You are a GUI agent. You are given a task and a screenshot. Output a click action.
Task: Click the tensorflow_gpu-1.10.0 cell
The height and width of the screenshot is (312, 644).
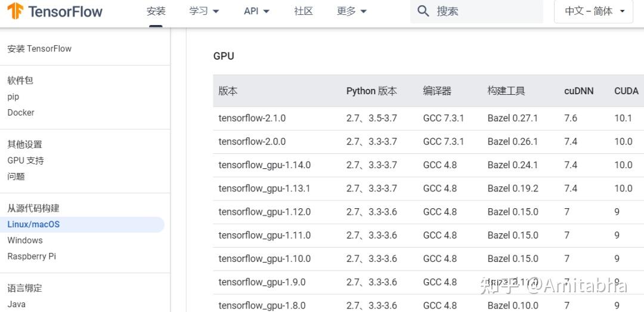[265, 259]
